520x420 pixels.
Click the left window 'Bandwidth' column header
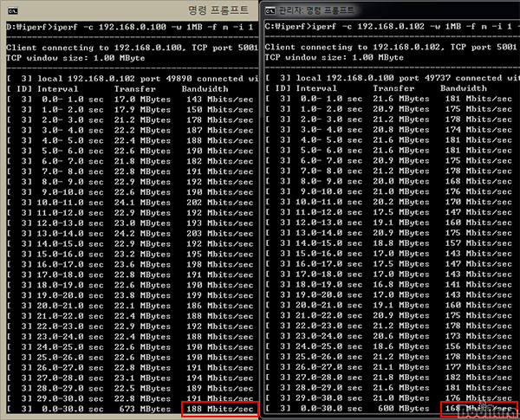tap(205, 89)
